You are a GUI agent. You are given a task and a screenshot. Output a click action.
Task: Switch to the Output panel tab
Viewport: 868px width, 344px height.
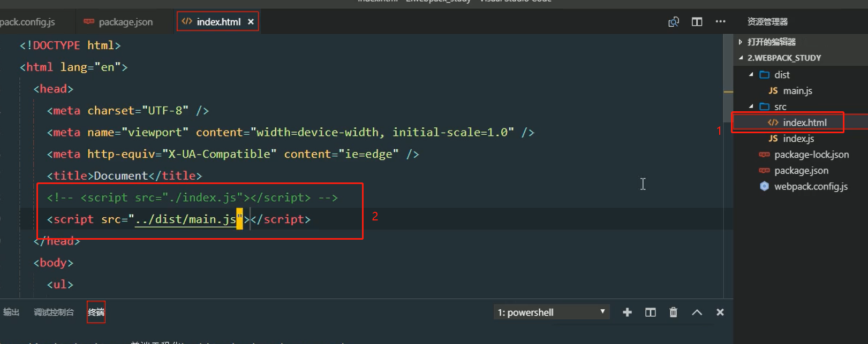[11, 312]
